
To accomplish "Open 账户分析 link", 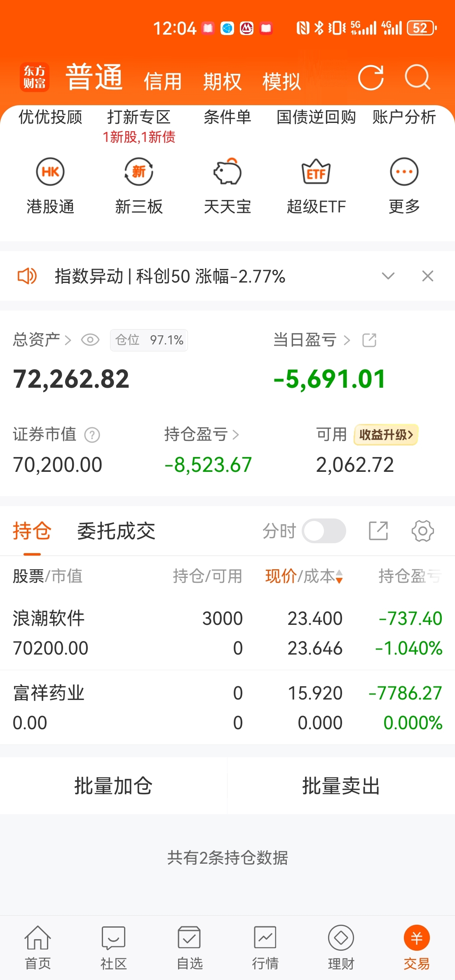I will [x=404, y=117].
